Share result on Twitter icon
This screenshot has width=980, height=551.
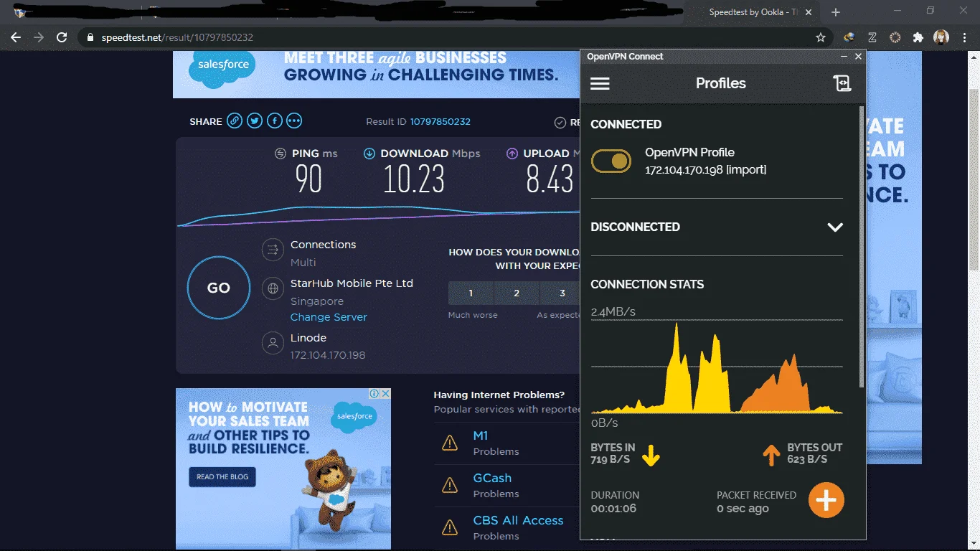255,121
